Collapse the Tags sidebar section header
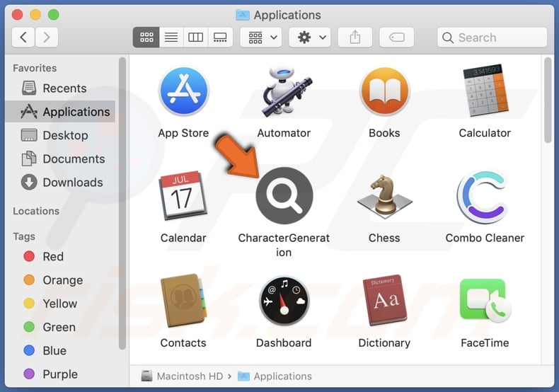The height and width of the screenshot is (392, 559). 24,236
